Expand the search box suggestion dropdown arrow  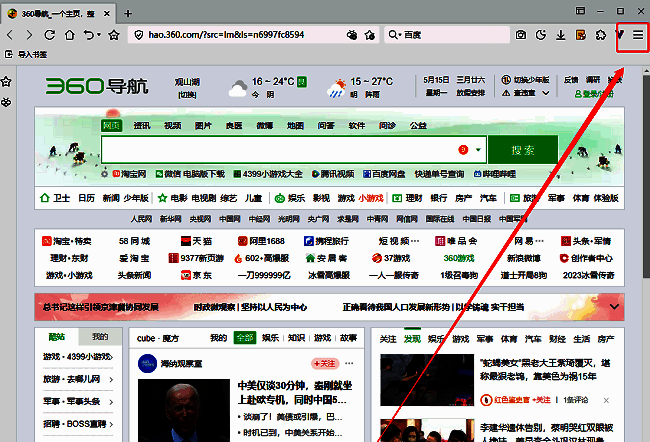click(x=479, y=150)
